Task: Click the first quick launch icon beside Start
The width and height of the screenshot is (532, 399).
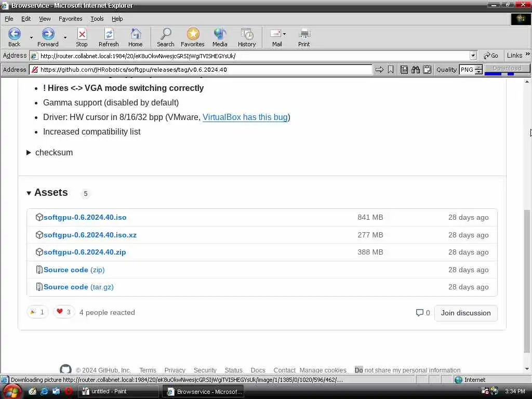Action: [x=32, y=391]
